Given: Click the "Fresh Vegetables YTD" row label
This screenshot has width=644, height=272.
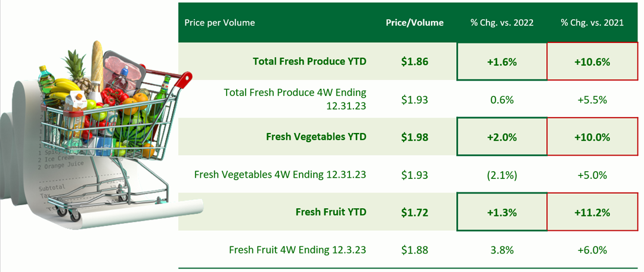Looking at the screenshot, I should coord(315,137).
